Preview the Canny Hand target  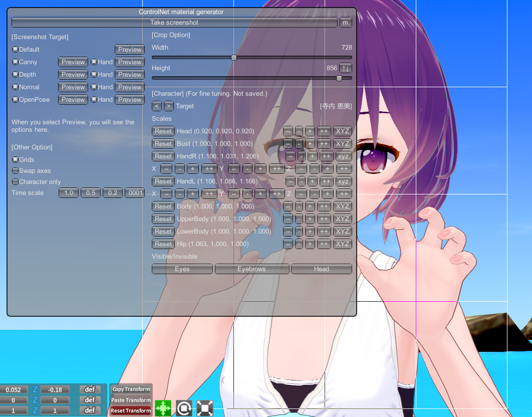coord(130,62)
